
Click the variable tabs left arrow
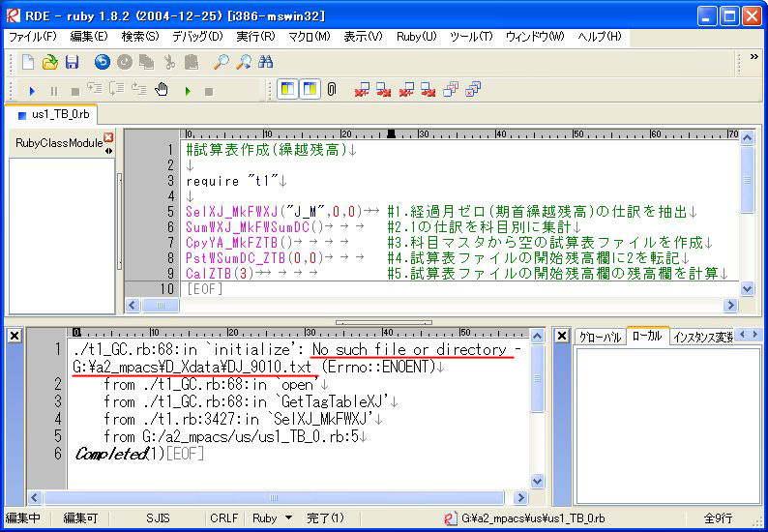pyautogui.click(x=742, y=334)
